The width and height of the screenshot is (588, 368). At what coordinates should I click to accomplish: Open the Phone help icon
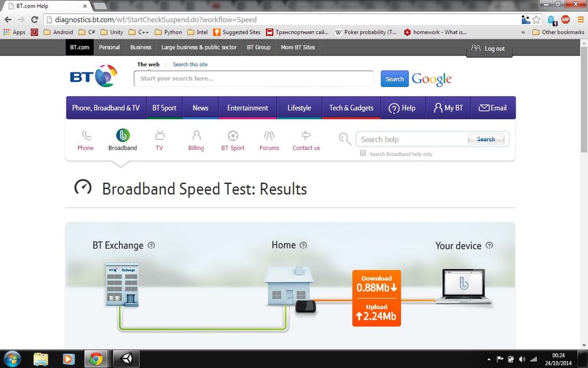[86, 136]
